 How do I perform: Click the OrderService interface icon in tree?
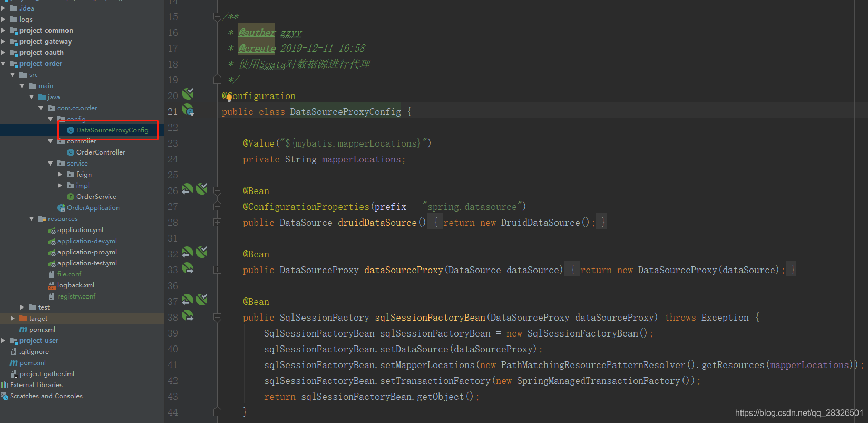71,197
